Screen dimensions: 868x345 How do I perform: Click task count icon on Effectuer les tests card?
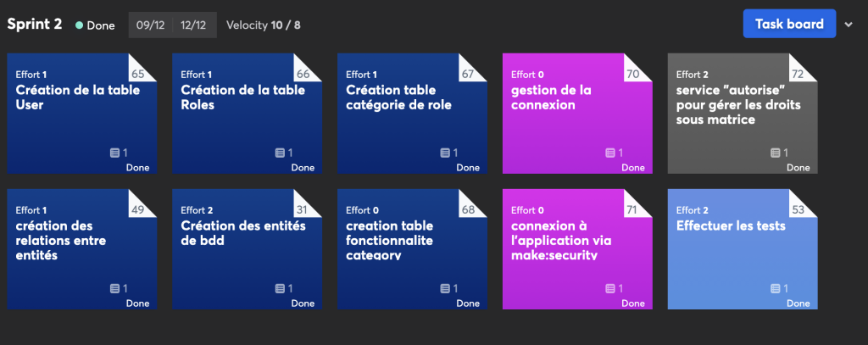point(775,288)
